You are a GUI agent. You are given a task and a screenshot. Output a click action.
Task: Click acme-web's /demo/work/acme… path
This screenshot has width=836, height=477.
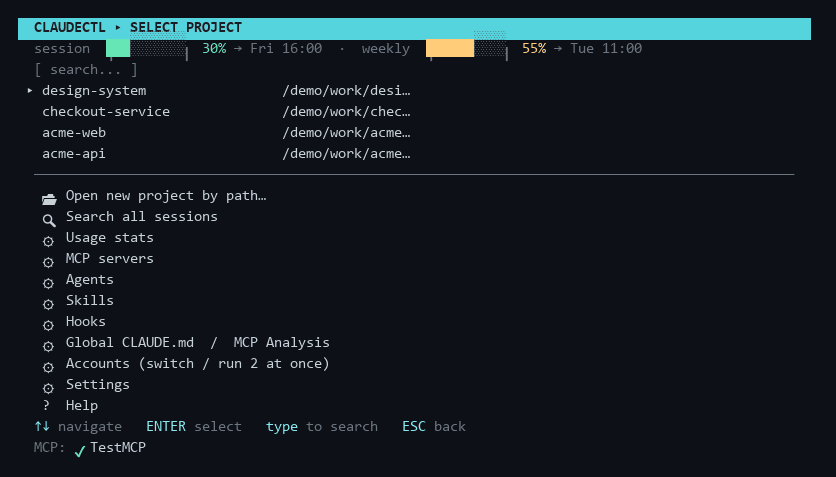347,133
